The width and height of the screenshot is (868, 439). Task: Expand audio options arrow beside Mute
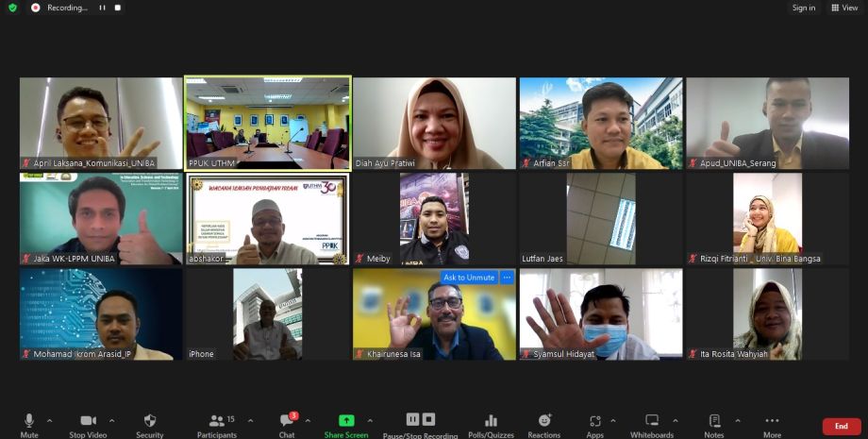click(x=50, y=421)
